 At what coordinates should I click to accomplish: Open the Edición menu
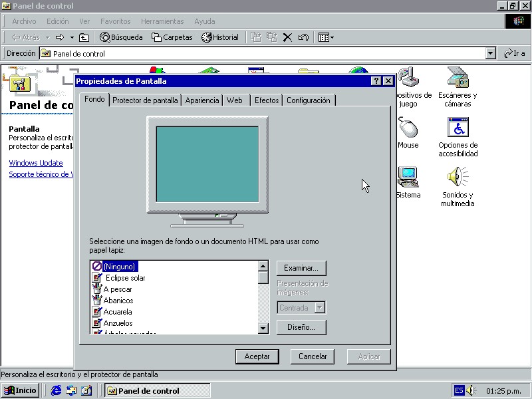(58, 21)
